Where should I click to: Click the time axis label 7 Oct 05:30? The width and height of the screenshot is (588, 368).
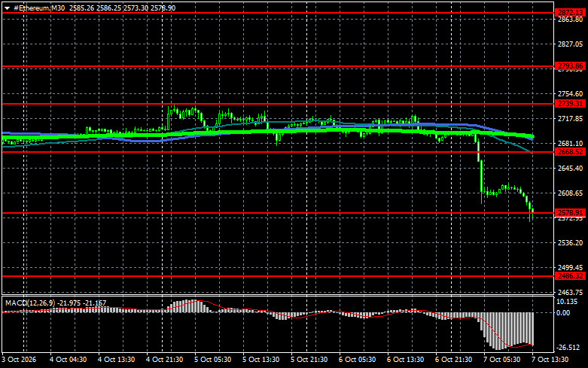tap(501, 360)
